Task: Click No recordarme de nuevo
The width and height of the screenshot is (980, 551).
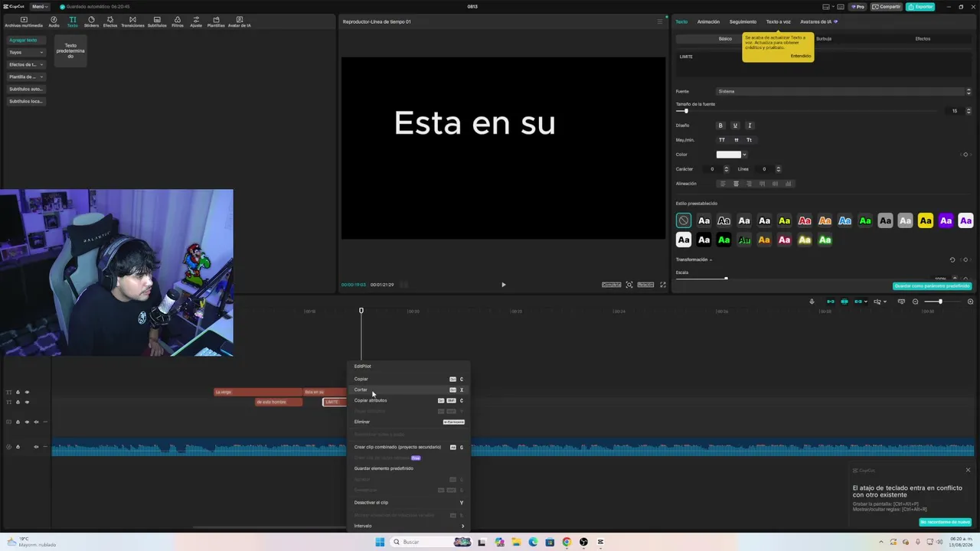Action: click(946, 522)
